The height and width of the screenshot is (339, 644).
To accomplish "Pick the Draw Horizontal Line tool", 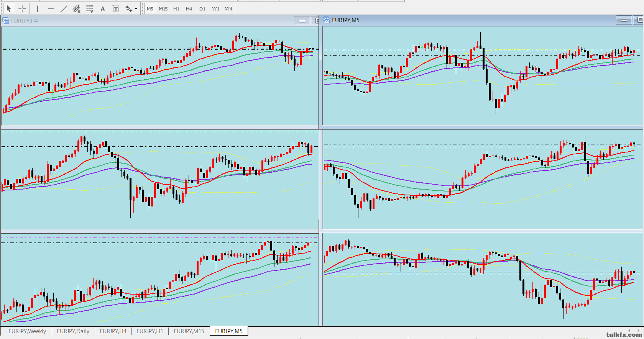I will click(x=51, y=8).
